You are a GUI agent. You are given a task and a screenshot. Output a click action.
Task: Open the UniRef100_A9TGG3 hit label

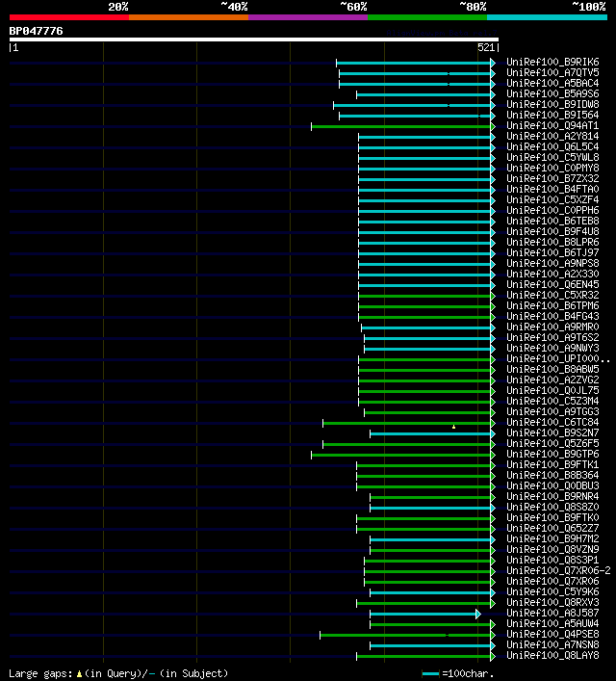(x=552, y=411)
